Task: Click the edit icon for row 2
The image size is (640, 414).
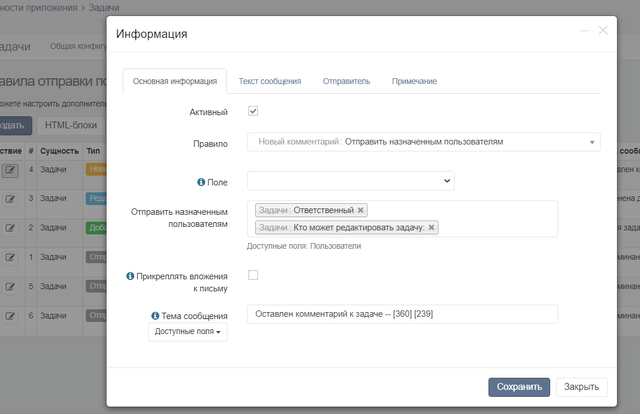Action: pos(10,228)
